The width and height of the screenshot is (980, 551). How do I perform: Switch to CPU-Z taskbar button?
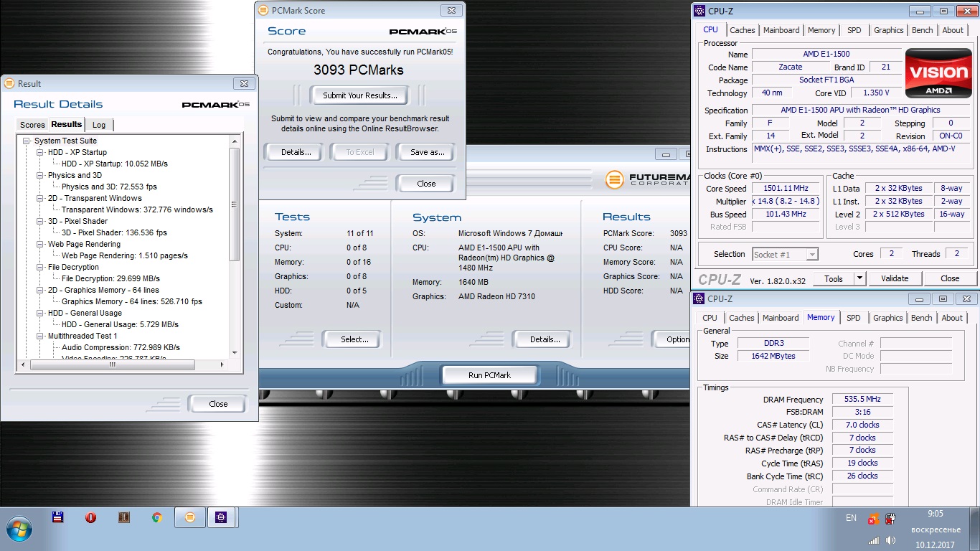pos(222,517)
